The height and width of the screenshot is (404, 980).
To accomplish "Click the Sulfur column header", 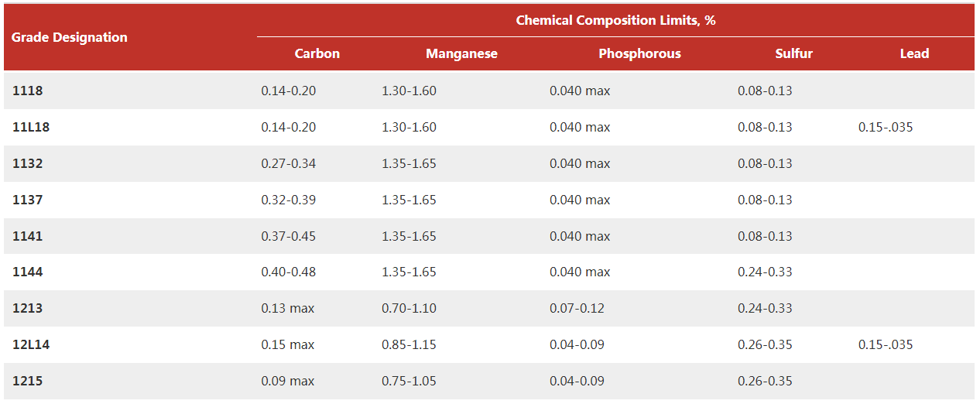I will (793, 53).
